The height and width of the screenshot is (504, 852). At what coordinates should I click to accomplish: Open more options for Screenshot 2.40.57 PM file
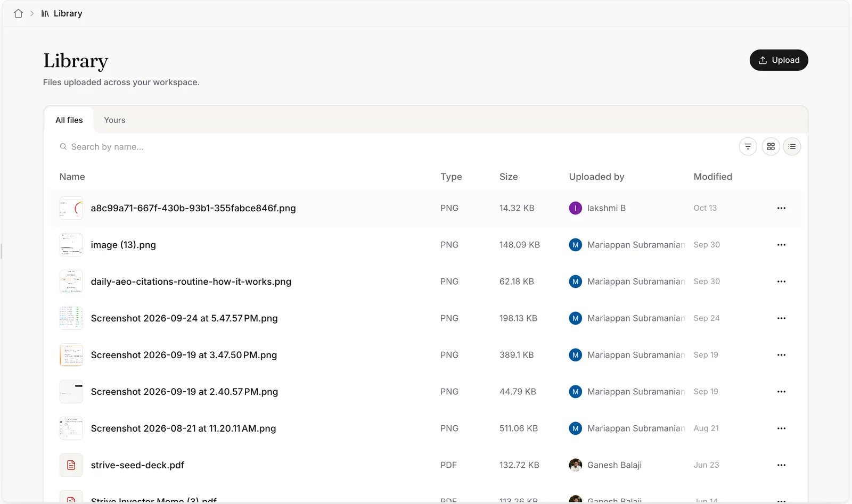tap(781, 392)
